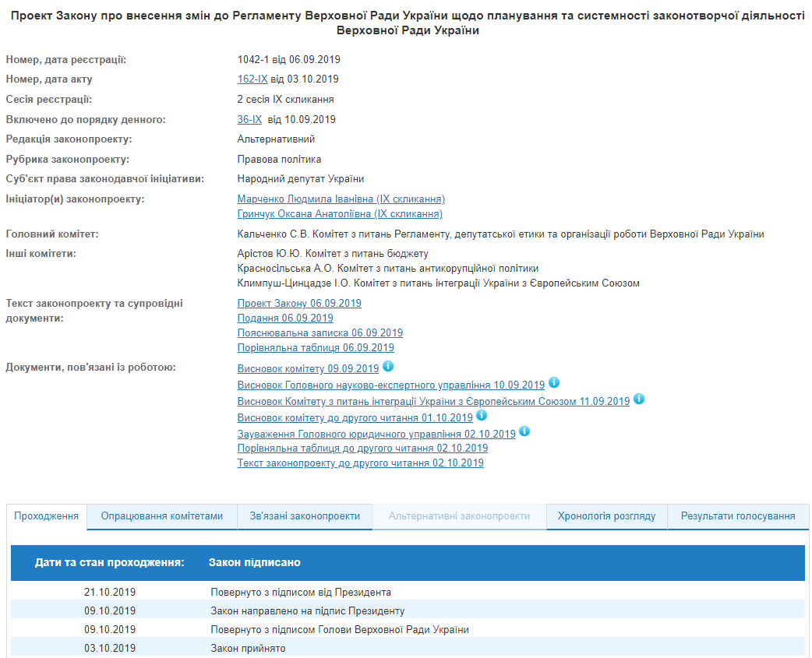Screen dimensions: 812x658
Task: Click info icon beside Європейським Союзом 11.09.2019 link
Action: coord(639,399)
